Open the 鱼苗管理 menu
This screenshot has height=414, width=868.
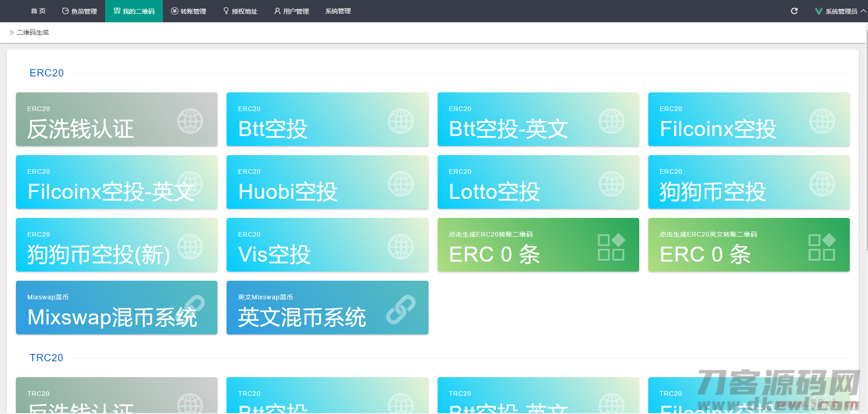[x=80, y=11]
